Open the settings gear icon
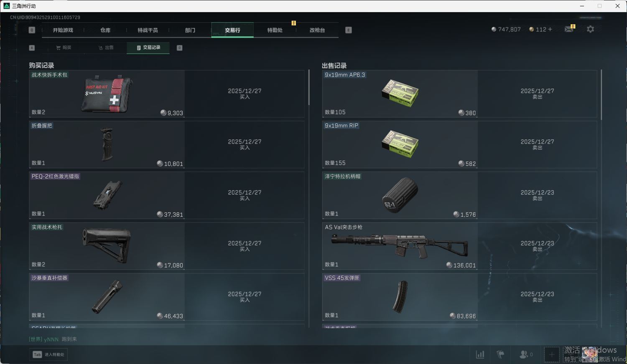The image size is (627, 364). click(x=590, y=29)
